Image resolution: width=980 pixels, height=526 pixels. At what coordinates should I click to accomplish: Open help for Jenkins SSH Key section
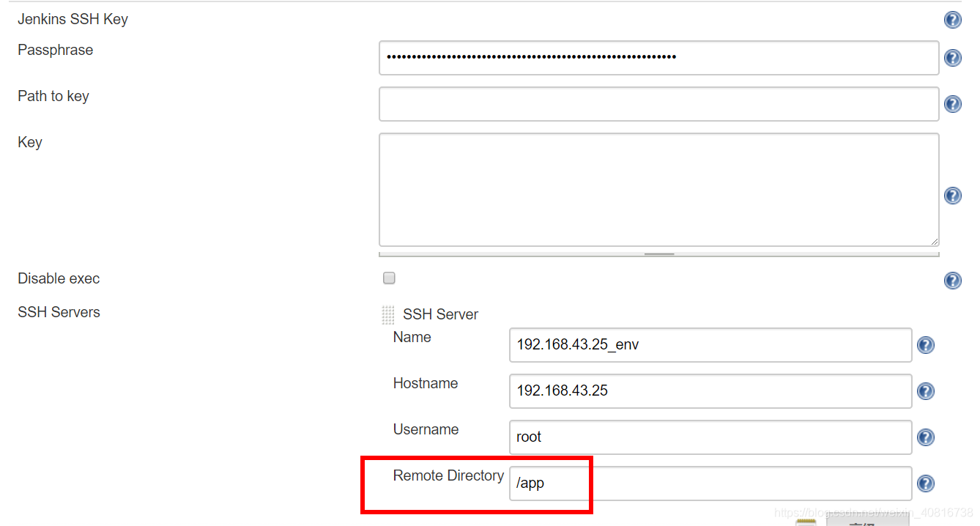tap(952, 20)
